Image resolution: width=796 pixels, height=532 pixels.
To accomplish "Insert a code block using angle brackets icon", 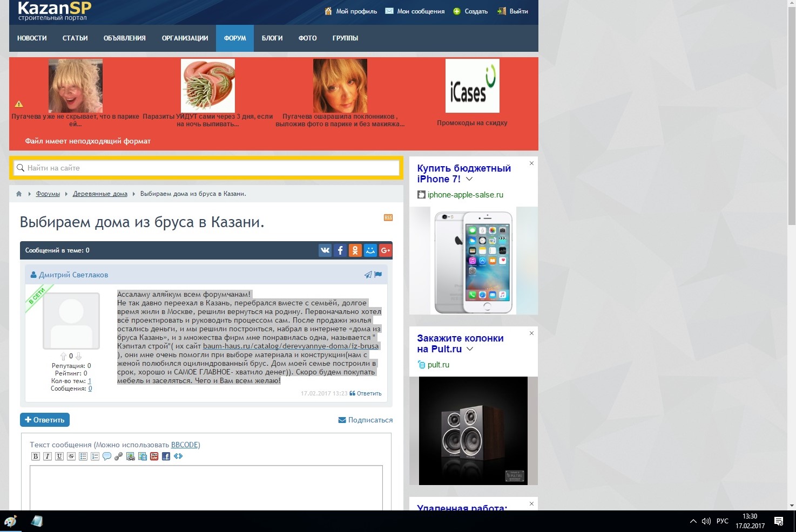I will click(x=178, y=456).
